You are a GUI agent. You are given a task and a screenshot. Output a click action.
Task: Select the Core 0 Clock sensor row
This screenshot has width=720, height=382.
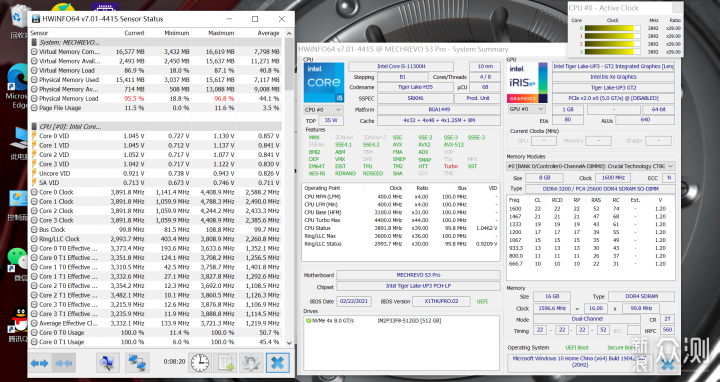coord(155,192)
